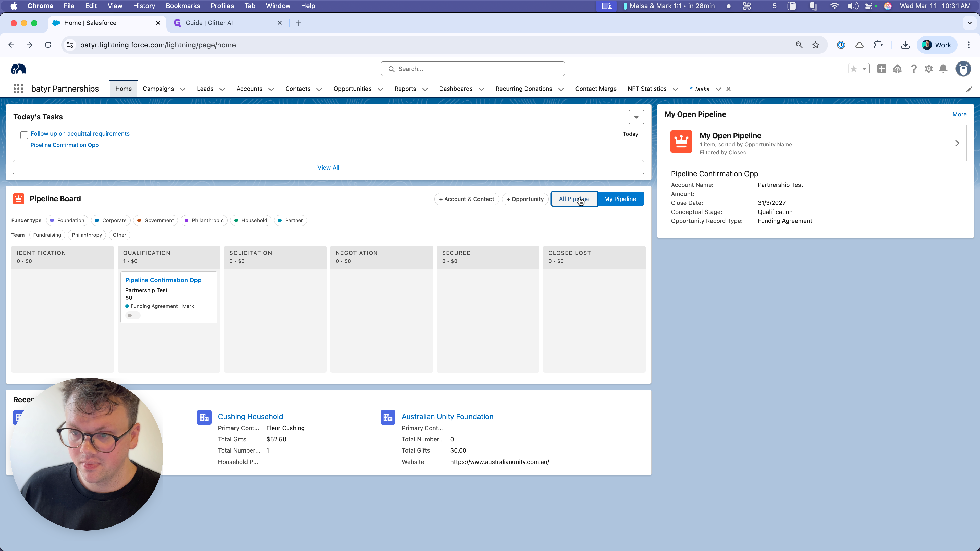Open the History menu in the menu bar
Image resolution: width=980 pixels, height=551 pixels.
(144, 6)
